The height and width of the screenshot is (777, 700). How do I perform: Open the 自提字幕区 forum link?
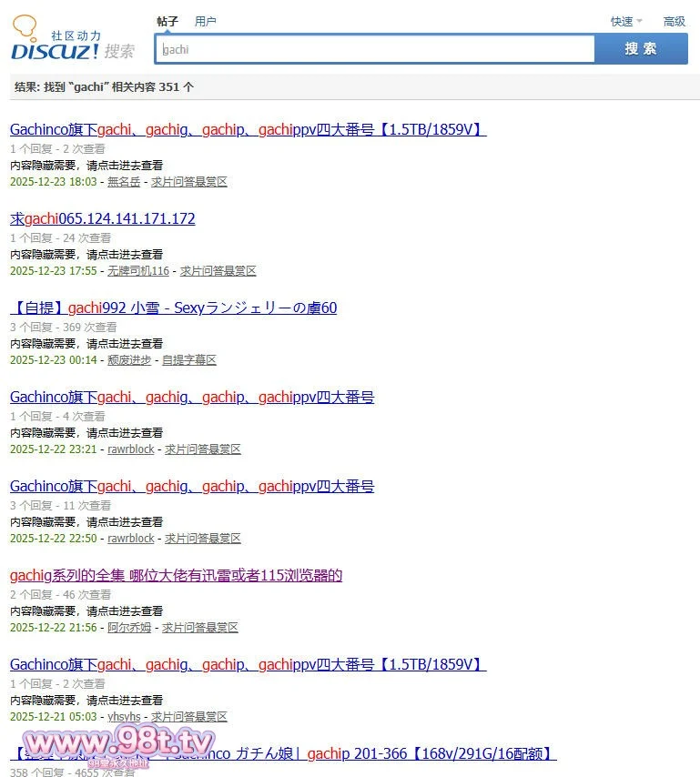(x=189, y=360)
